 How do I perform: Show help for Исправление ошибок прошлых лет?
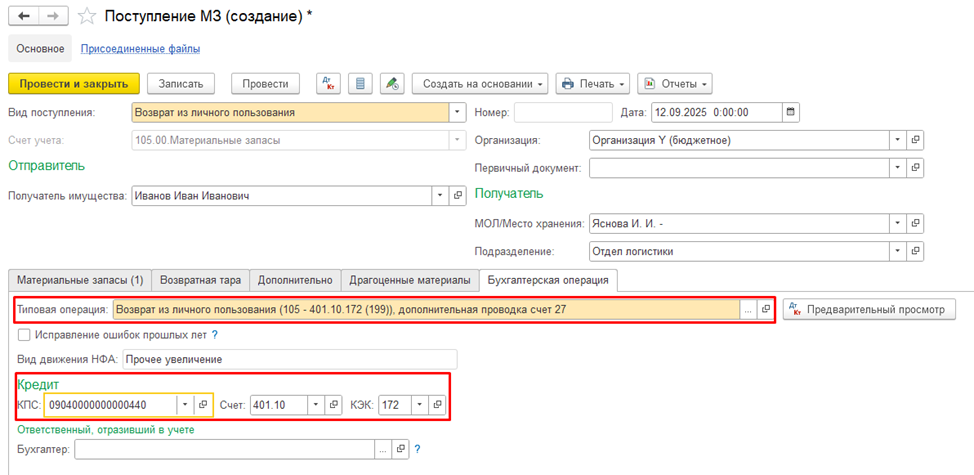point(214,335)
